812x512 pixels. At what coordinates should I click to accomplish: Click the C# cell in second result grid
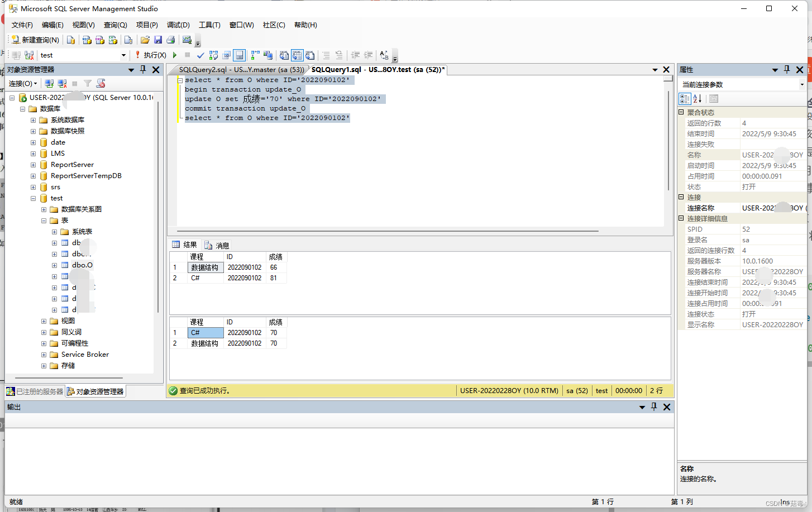[206, 333]
